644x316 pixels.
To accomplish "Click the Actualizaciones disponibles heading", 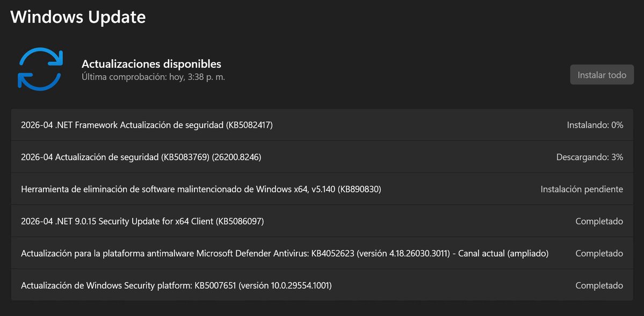I will (x=151, y=64).
